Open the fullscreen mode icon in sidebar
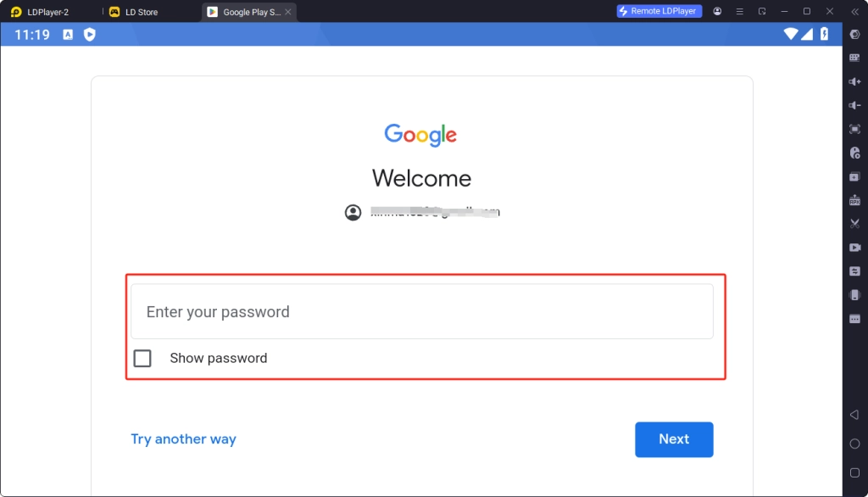 pyautogui.click(x=854, y=129)
